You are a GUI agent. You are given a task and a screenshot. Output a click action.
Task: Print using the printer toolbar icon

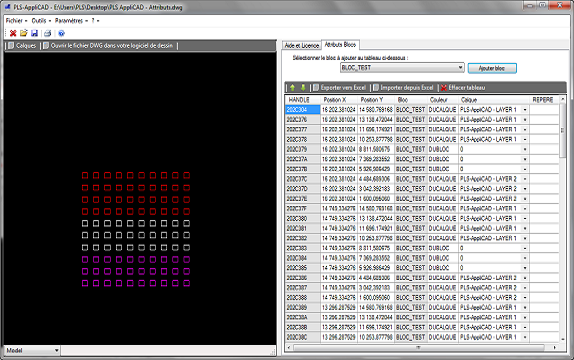(48, 33)
